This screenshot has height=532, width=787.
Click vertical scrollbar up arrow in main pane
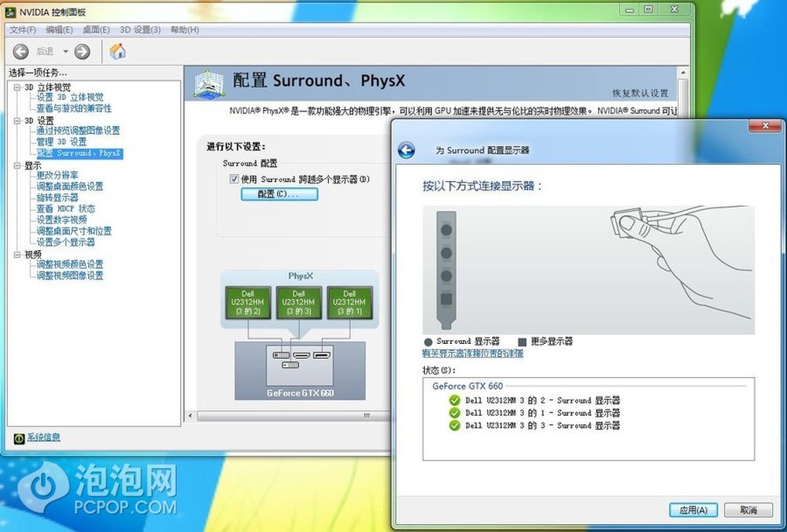tap(682, 73)
